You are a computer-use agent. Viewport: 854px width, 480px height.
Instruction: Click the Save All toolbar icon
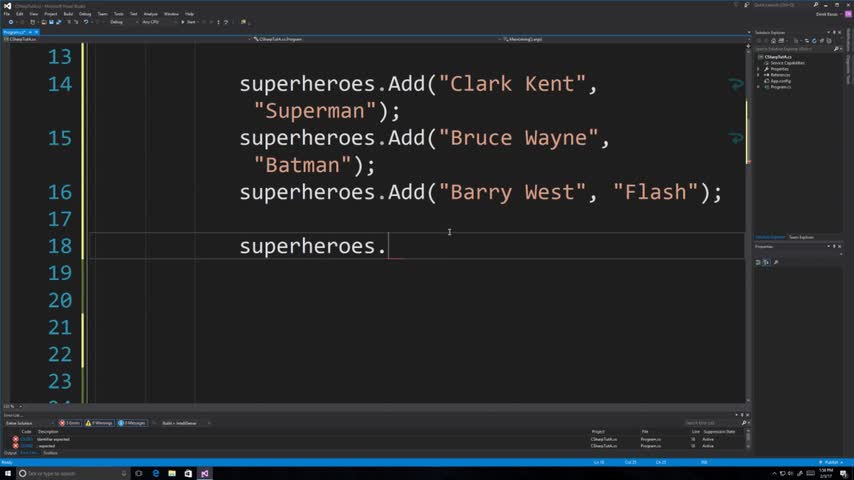tap(58, 22)
